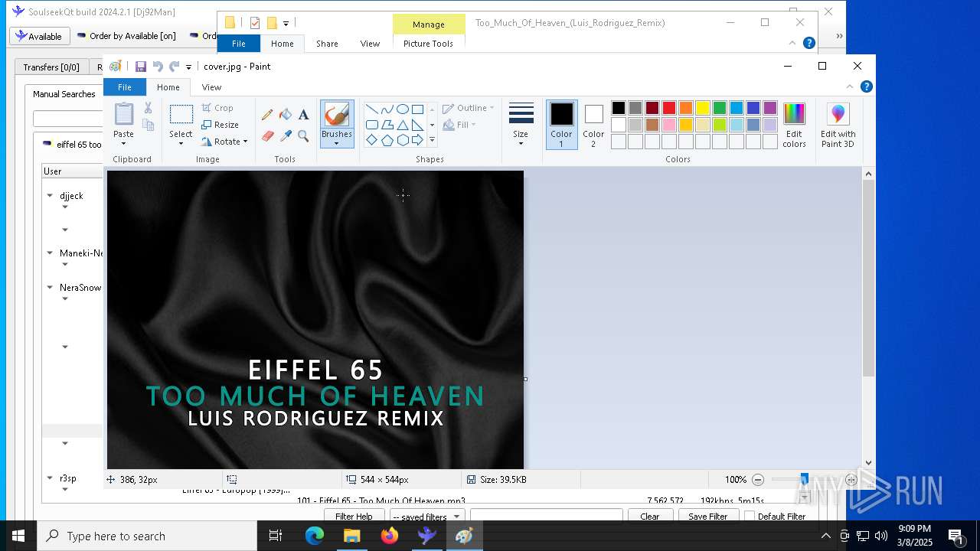980x551 pixels.
Task: Choose the Pentagon shape
Action: pos(387,140)
